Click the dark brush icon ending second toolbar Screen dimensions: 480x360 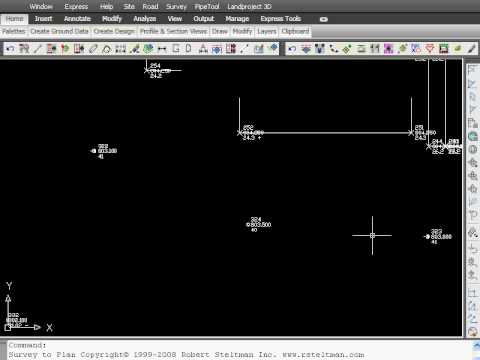click(x=471, y=49)
